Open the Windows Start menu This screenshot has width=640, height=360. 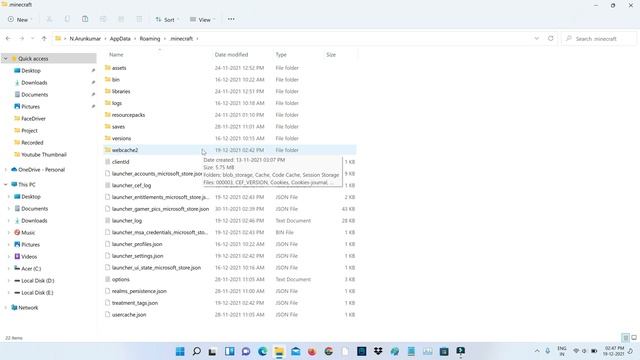pos(180,351)
